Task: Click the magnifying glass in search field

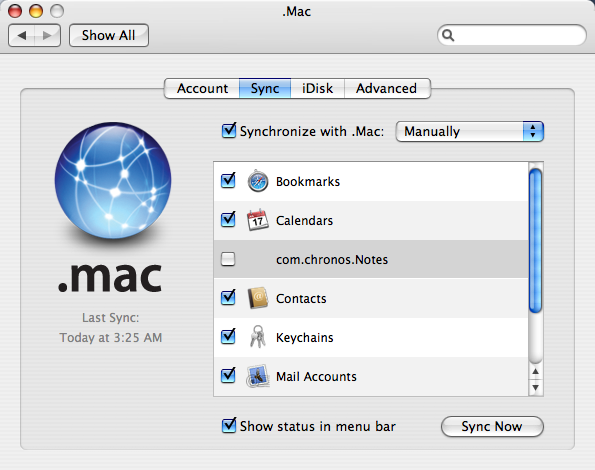Action: click(x=448, y=35)
